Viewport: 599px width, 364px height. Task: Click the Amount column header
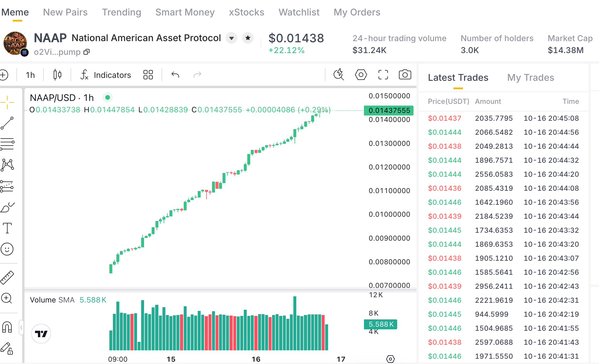488,101
